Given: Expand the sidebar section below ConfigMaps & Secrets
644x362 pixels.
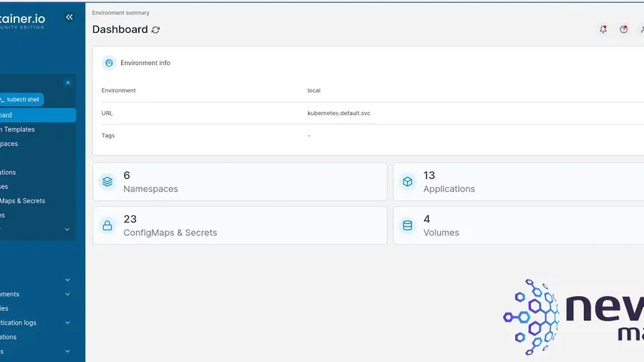Looking at the screenshot, I should pos(67,230).
